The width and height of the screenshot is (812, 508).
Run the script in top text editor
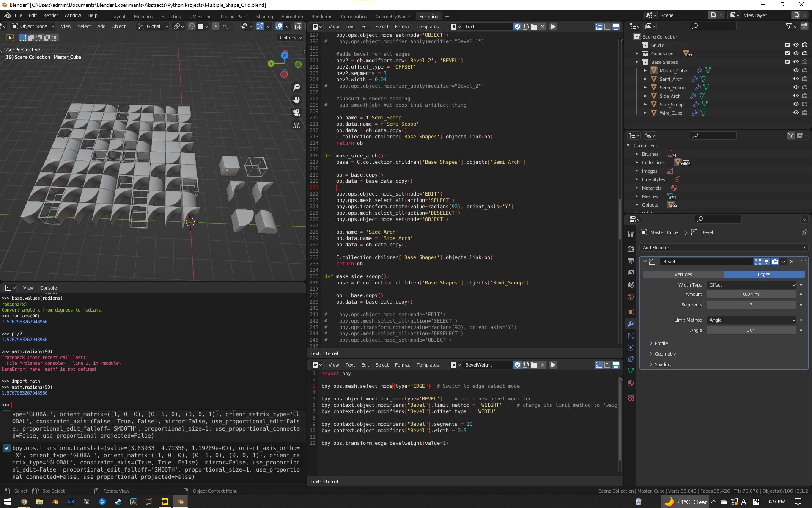point(553,27)
